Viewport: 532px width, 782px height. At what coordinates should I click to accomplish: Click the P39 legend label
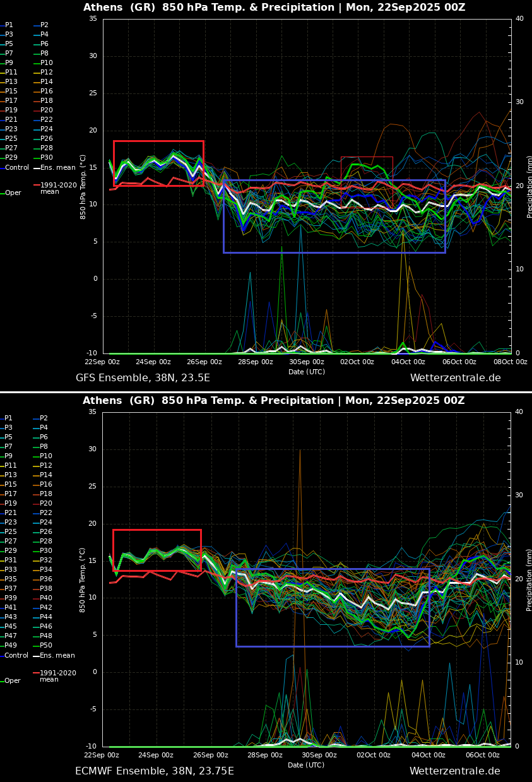11,598
